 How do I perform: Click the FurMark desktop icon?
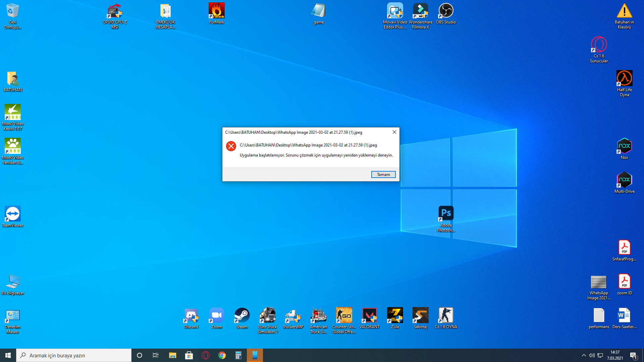[x=217, y=12]
